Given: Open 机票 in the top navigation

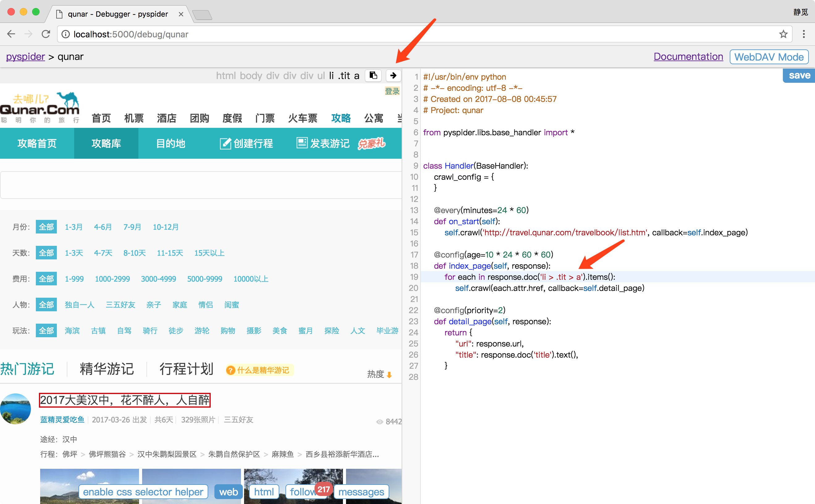Looking at the screenshot, I should 134,118.
